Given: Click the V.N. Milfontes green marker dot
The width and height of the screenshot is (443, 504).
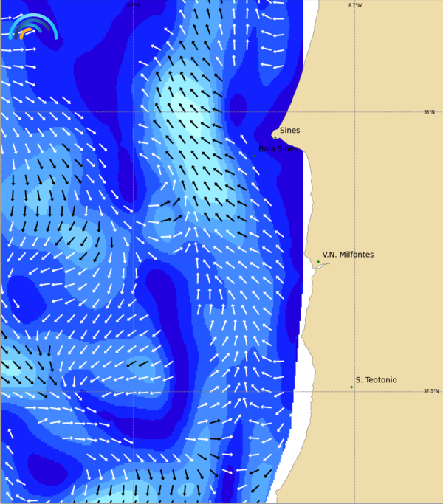Looking at the screenshot, I should (x=318, y=261).
